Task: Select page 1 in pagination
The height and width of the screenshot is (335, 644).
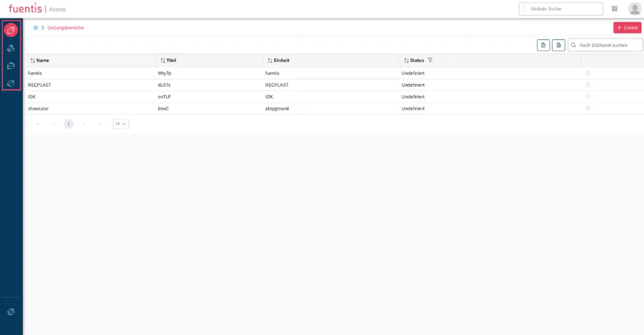Action: click(68, 123)
